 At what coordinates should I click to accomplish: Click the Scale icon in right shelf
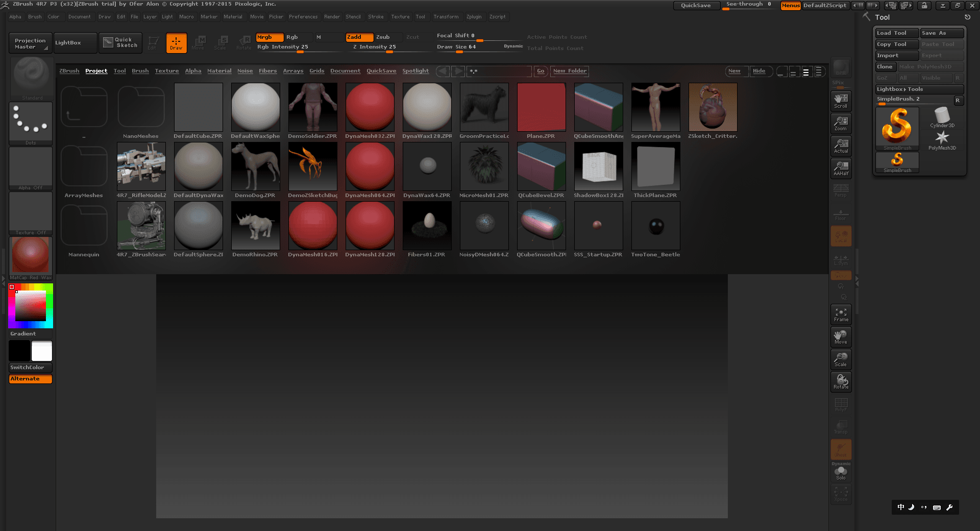click(x=841, y=359)
